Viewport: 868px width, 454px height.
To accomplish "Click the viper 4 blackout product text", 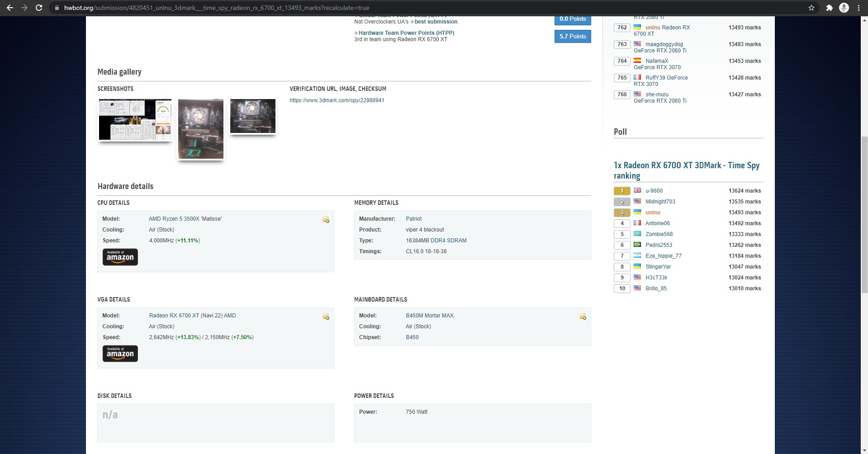I will [425, 230].
